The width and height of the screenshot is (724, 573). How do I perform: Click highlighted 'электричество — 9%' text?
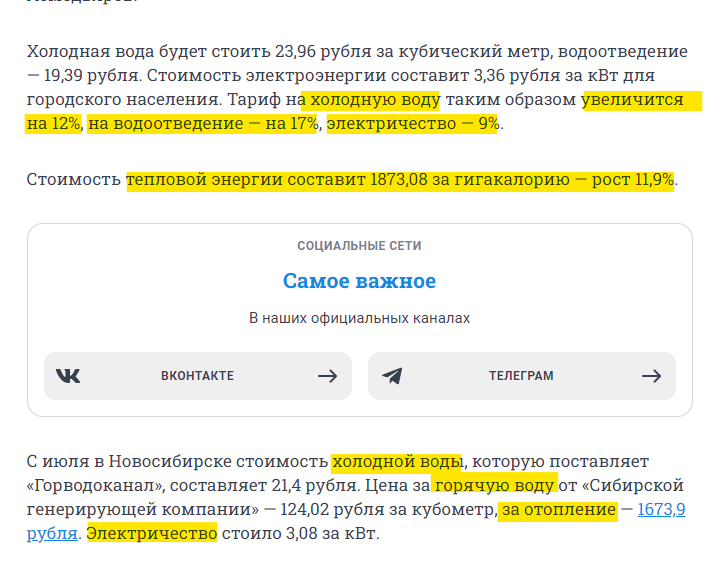coord(412,124)
